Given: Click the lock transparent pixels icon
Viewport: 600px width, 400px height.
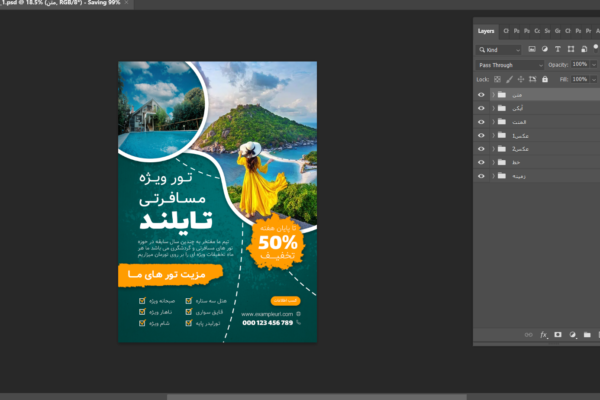Looking at the screenshot, I should pyautogui.click(x=497, y=78).
